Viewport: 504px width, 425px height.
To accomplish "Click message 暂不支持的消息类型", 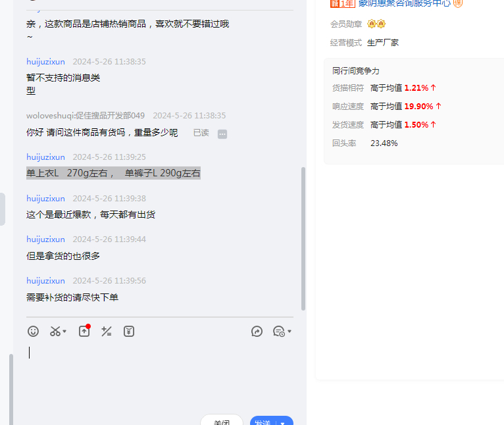I will 63,84.
